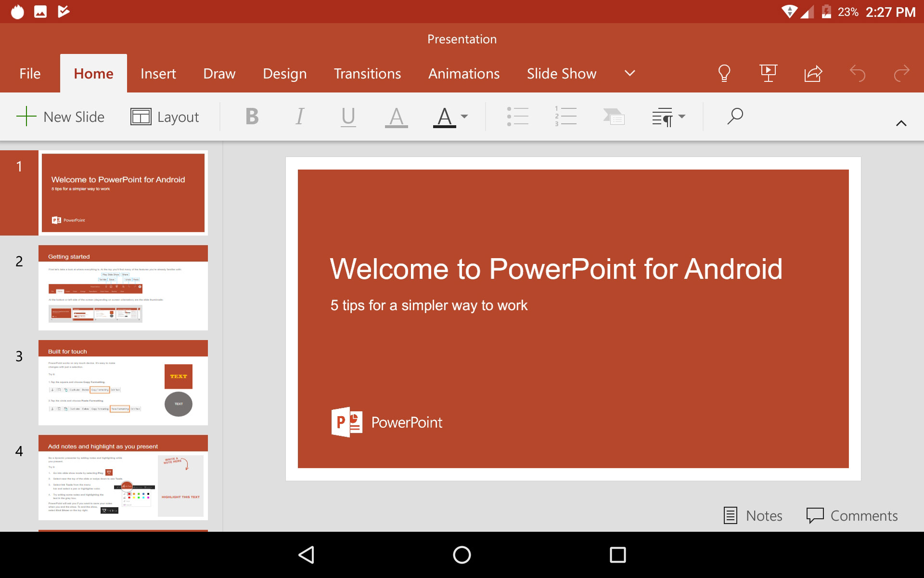Click the Find search icon

point(735,117)
